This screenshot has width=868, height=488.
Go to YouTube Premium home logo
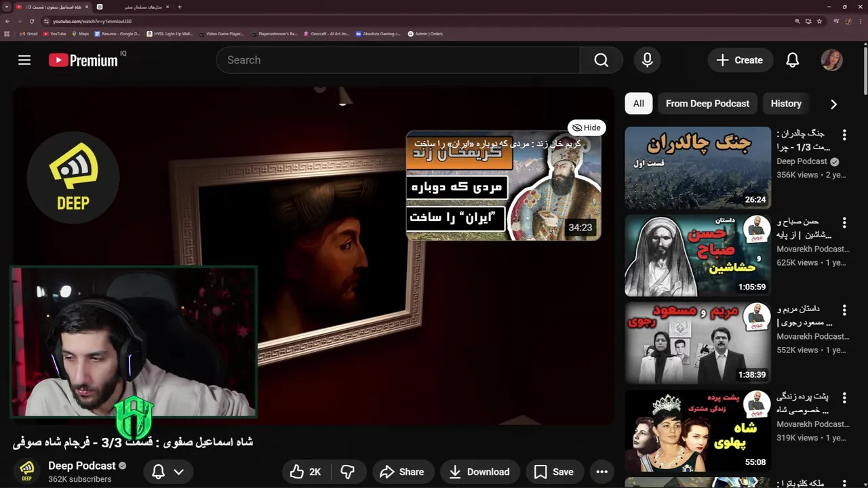[83, 60]
